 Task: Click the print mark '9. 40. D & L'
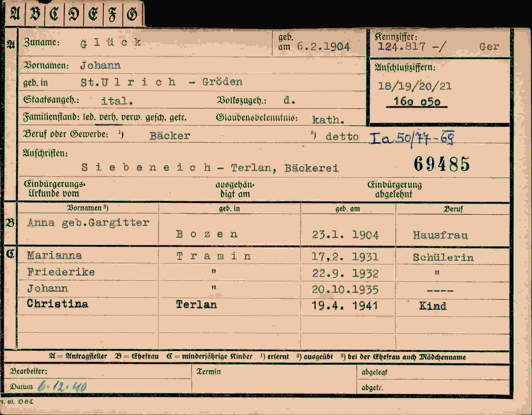click(x=17, y=402)
